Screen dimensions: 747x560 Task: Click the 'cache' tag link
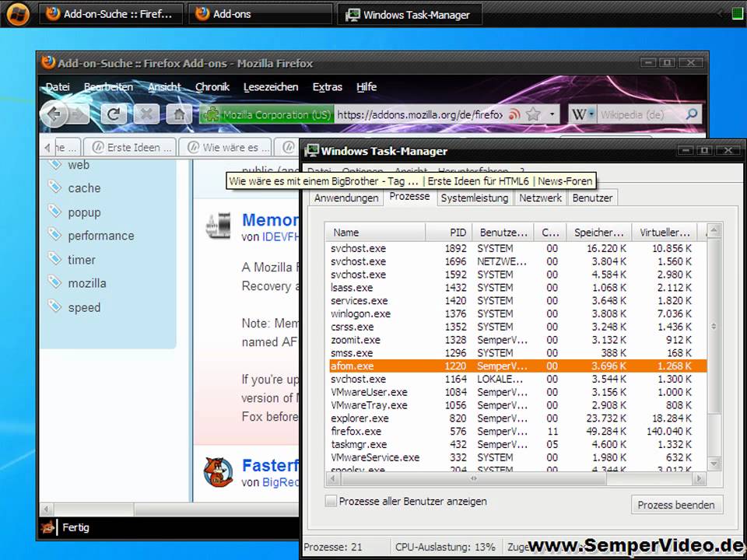click(84, 187)
